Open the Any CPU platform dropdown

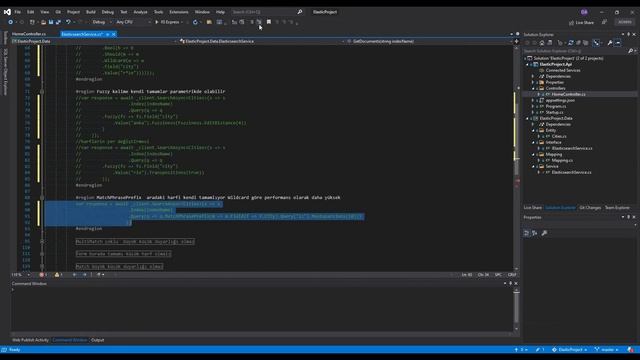pos(133,22)
